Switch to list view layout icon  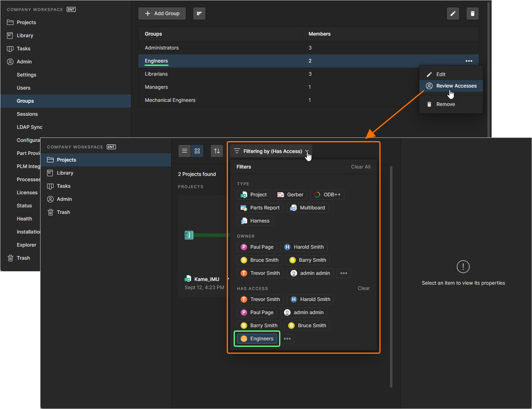click(x=185, y=151)
